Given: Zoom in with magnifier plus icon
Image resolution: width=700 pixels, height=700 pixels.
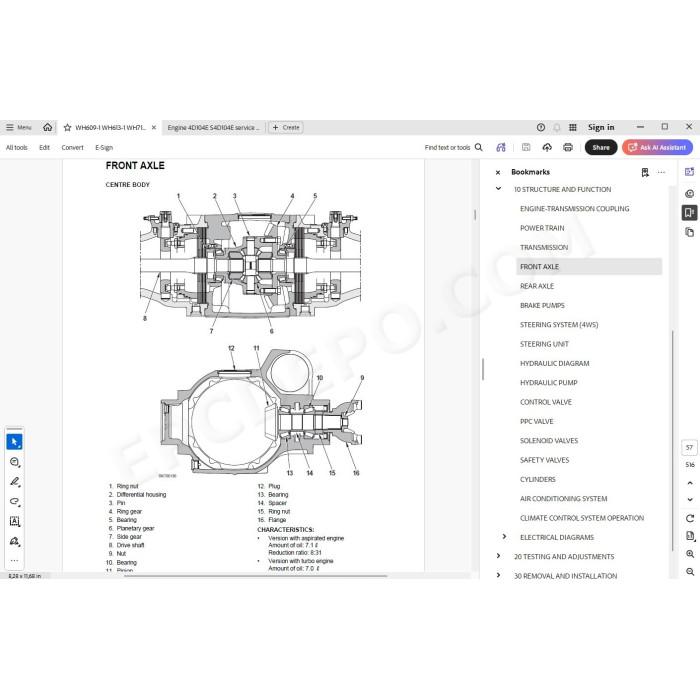Looking at the screenshot, I should 690,554.
